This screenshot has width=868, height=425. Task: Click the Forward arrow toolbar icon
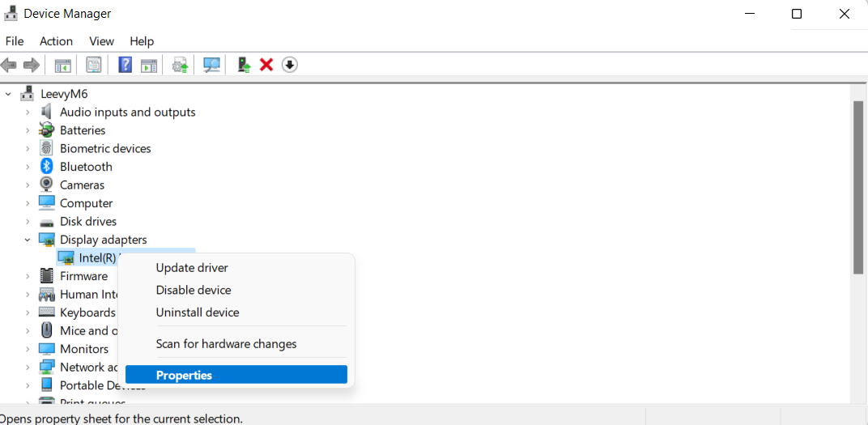tap(32, 66)
